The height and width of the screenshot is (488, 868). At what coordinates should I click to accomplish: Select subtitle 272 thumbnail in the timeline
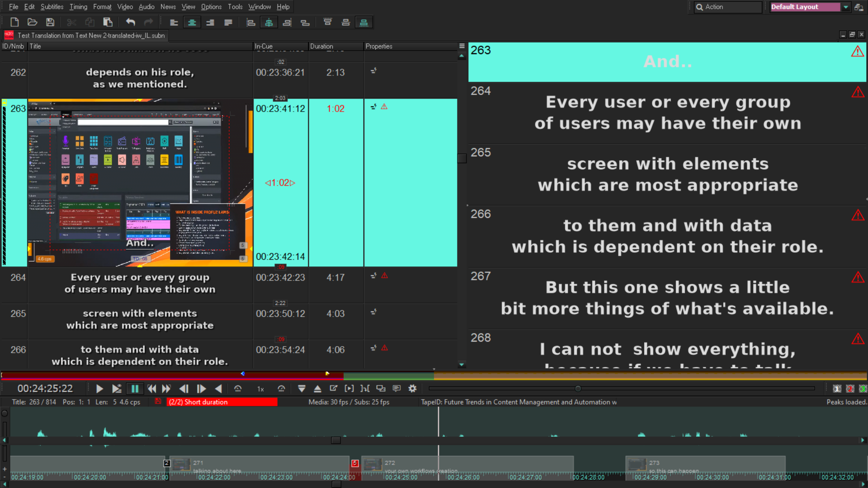click(x=373, y=465)
